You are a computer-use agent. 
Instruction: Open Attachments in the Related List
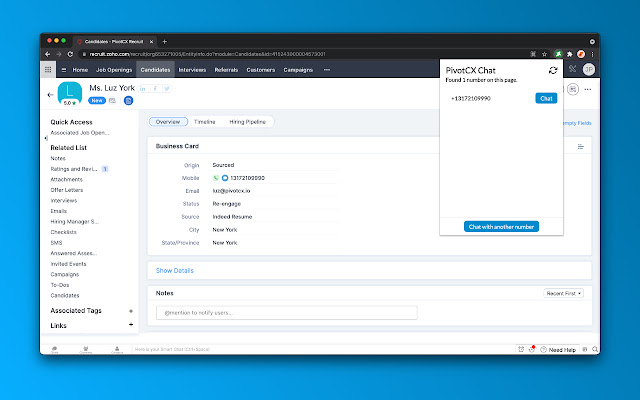[66, 180]
